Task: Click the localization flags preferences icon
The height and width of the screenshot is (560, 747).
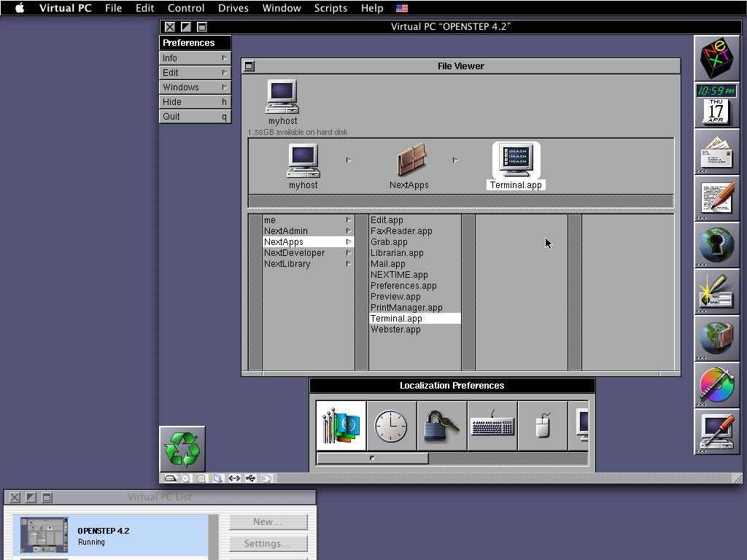Action: point(341,425)
